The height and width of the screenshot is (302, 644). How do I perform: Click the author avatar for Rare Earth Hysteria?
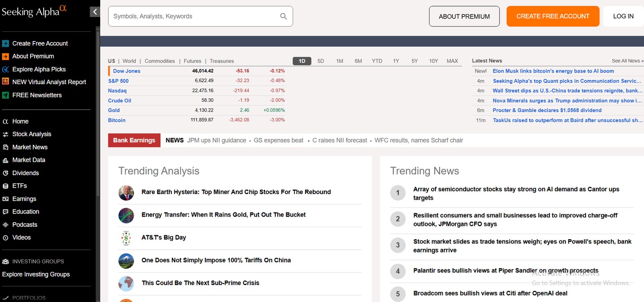[x=126, y=193]
